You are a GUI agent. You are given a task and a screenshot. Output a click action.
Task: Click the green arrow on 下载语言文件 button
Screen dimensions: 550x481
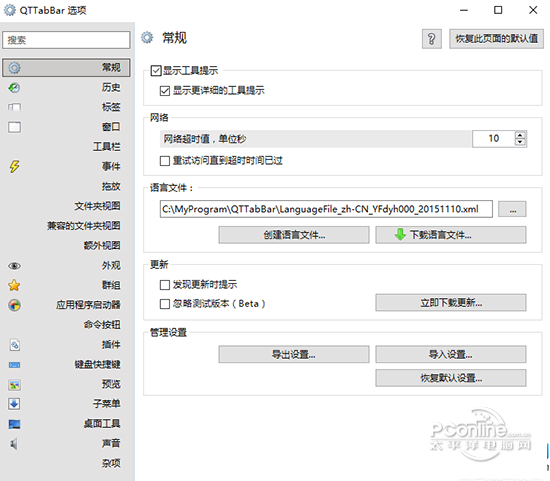pyautogui.click(x=400, y=234)
